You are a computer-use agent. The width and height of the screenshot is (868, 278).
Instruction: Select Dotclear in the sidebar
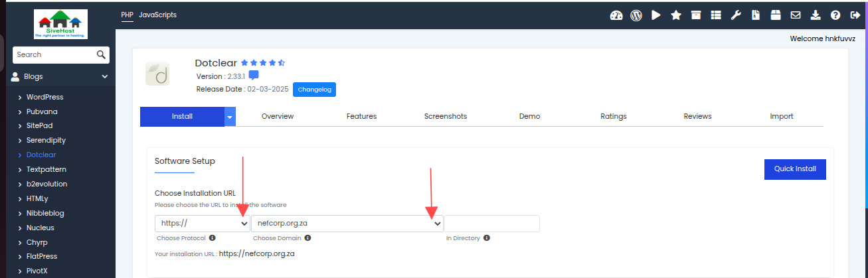pos(41,155)
